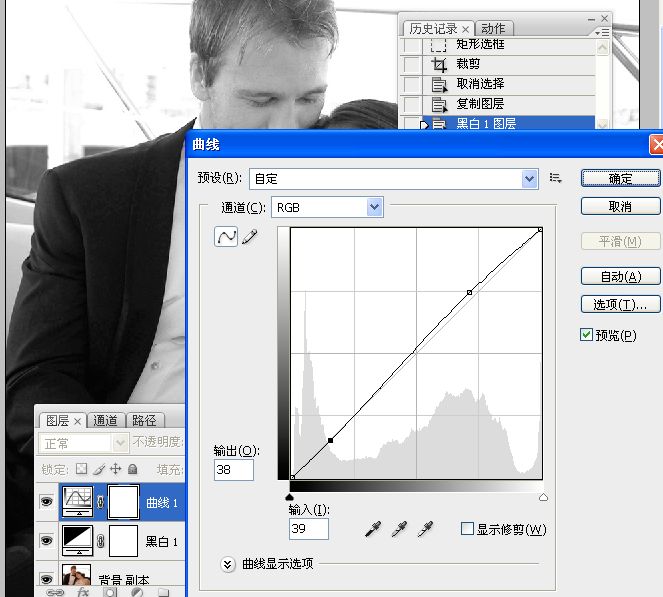Add a layer mask from panel bottom
Image resolution: width=663 pixels, height=597 pixels.
pyautogui.click(x=110, y=592)
